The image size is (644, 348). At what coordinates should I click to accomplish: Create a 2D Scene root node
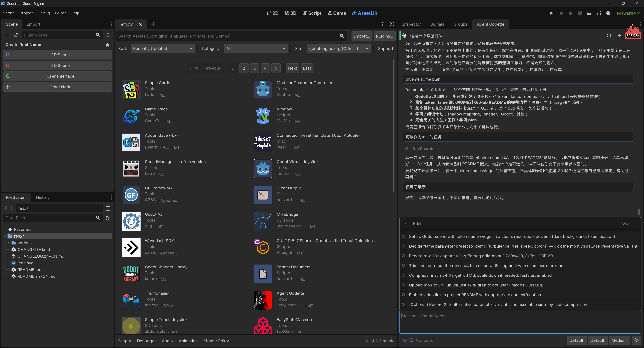58,55
